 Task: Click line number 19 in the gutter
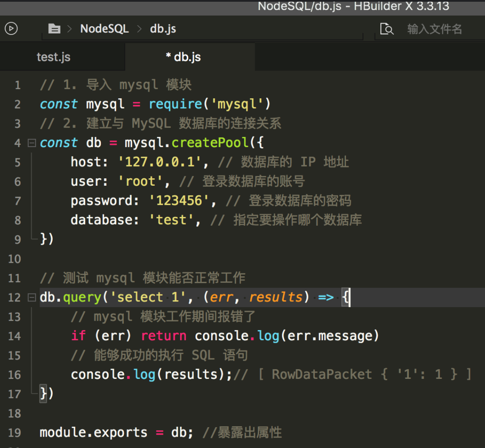[14, 432]
